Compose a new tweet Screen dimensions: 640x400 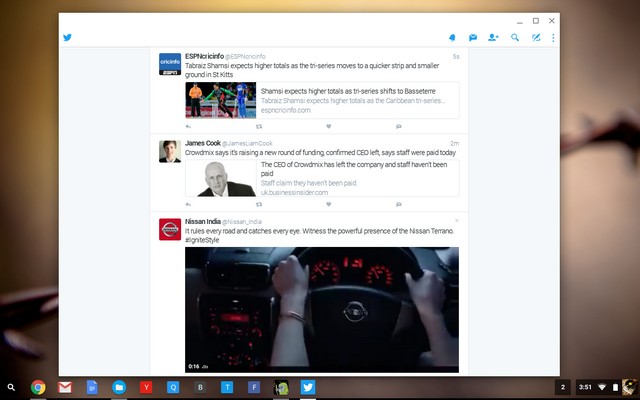[x=536, y=38]
